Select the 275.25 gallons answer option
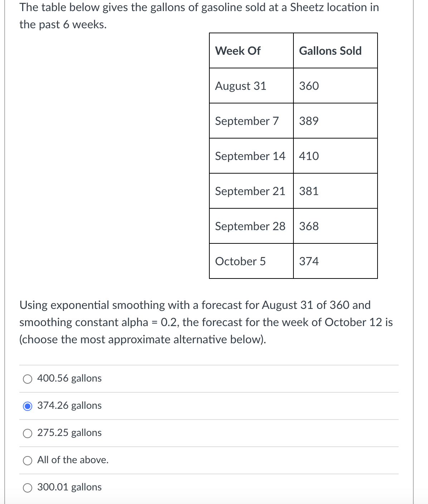This screenshot has width=428, height=504. 27,433
